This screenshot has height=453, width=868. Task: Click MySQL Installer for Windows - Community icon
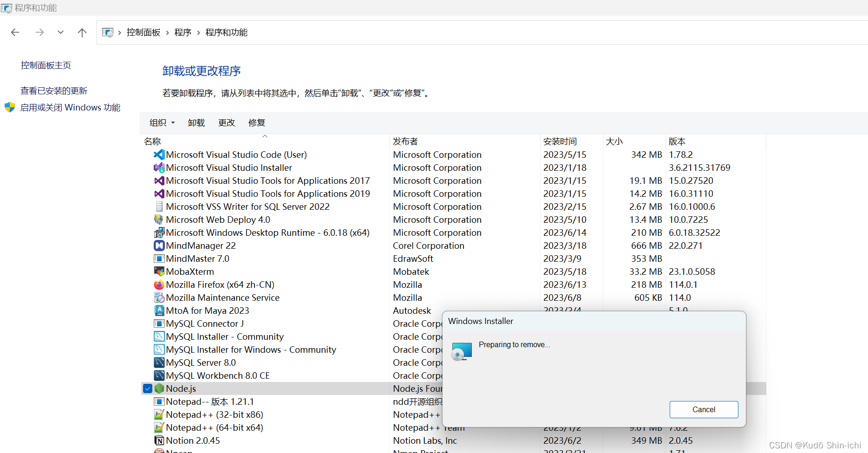tap(159, 349)
